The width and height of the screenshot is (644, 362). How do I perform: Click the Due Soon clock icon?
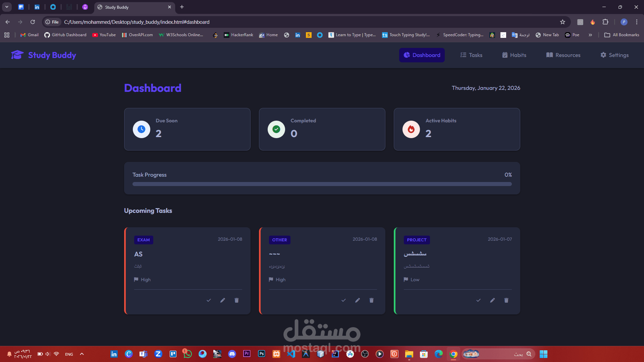142,129
